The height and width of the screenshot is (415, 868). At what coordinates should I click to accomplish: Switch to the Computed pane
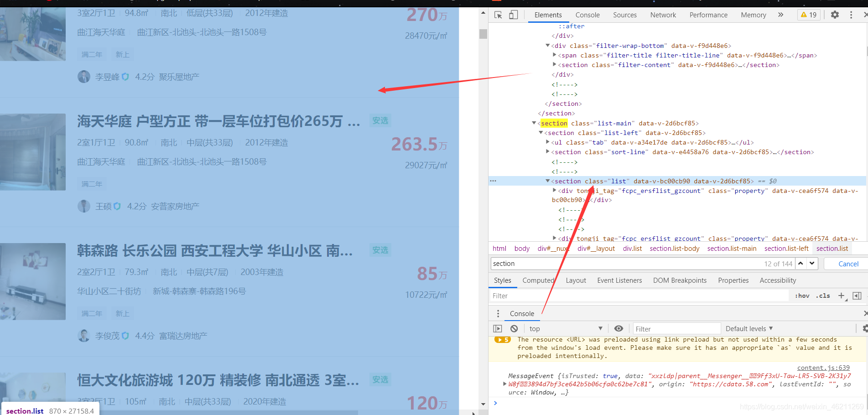click(x=538, y=280)
